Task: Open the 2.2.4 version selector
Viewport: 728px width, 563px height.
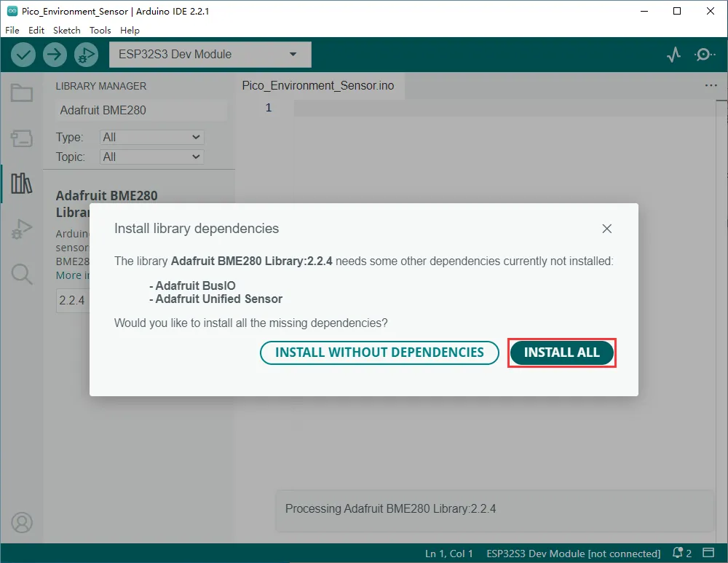Action: [x=73, y=301]
